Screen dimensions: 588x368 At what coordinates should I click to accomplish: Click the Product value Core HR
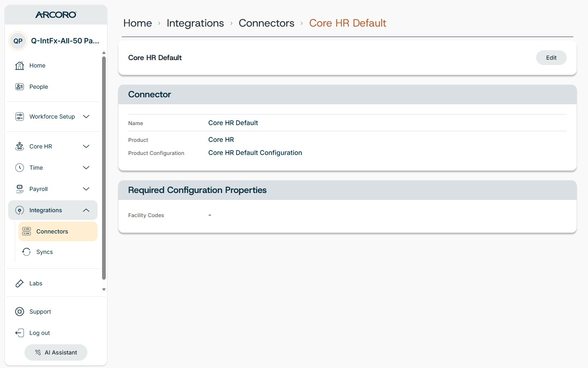pos(221,139)
